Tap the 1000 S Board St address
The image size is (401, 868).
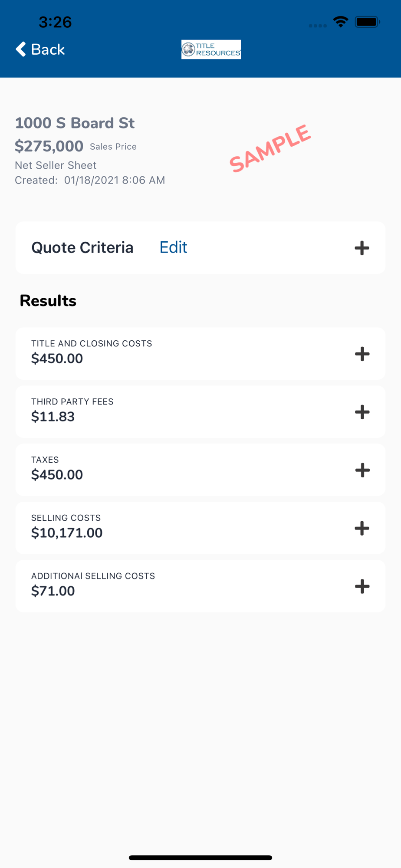click(x=75, y=123)
